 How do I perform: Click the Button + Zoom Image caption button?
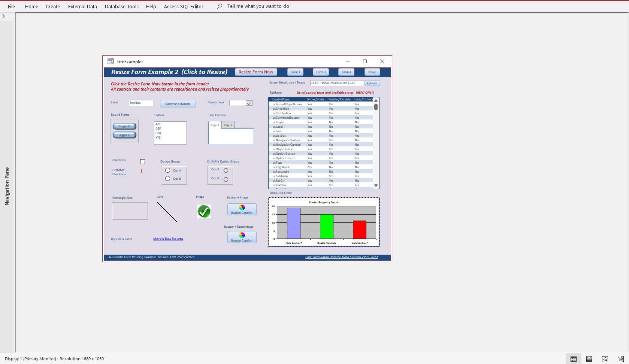click(242, 237)
